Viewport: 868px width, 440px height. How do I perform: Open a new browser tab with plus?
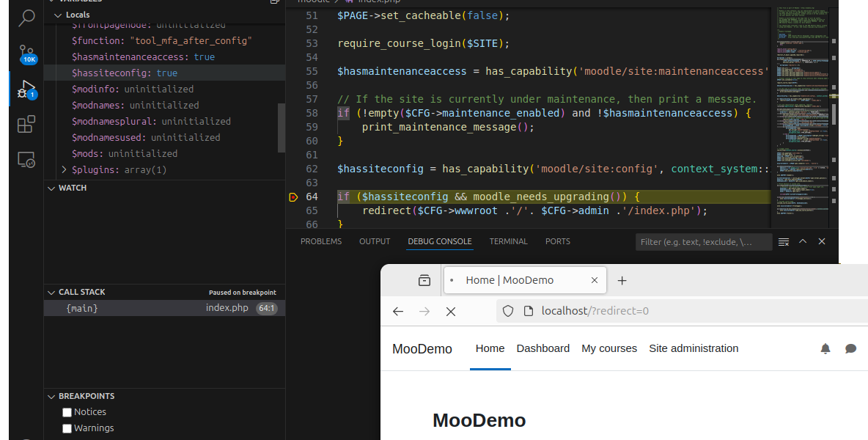coord(622,281)
